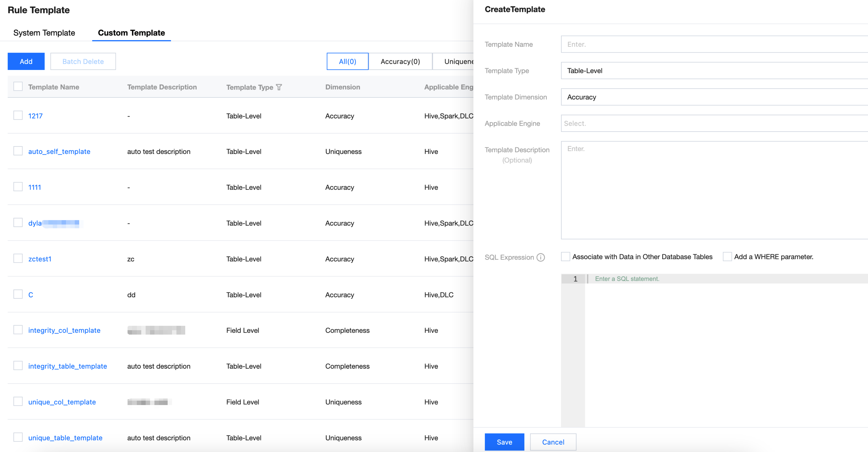Tick the select-all checkbox in table header
868x452 pixels.
pos(18,87)
